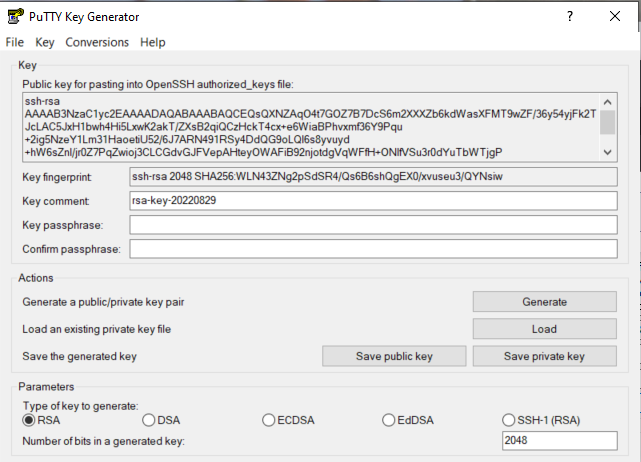Click 'Public key for pasting' label
The height and width of the screenshot is (462, 641).
158,85
